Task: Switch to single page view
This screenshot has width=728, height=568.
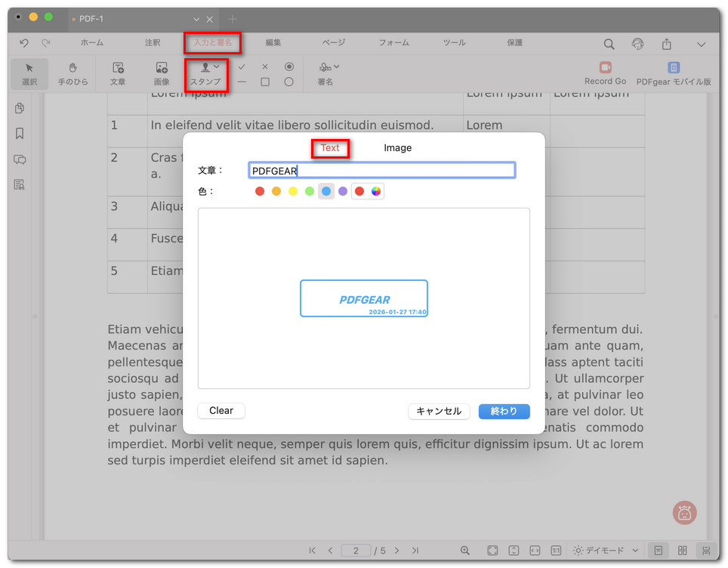Action: (659, 551)
